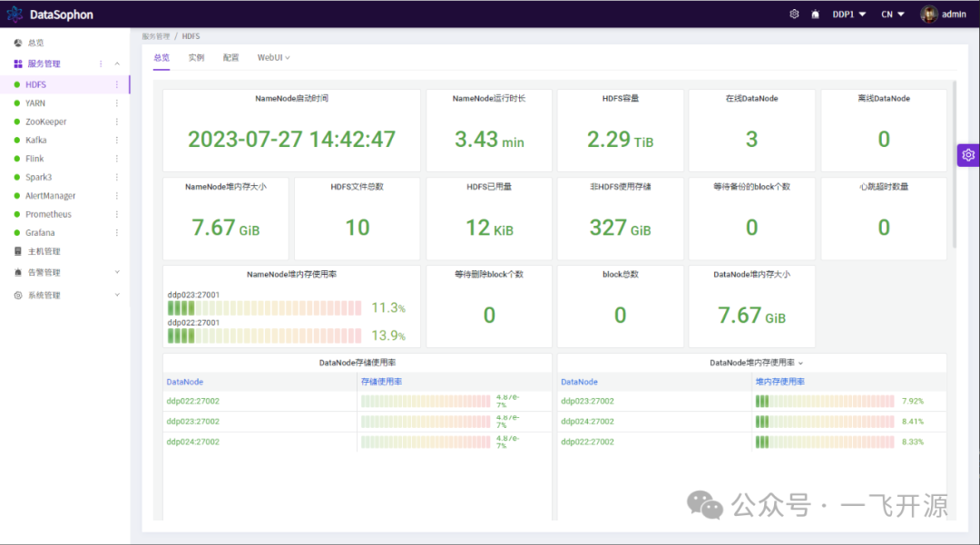The image size is (980, 545).
Task: Click the admin user avatar
Action: (929, 15)
